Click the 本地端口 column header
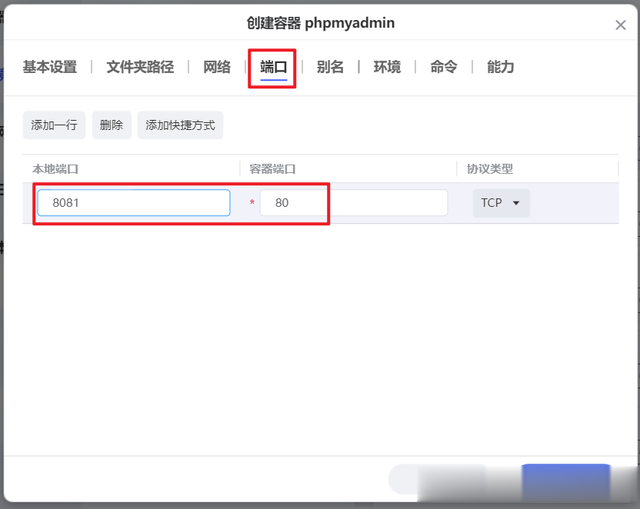Viewport: 640px width, 509px height. [56, 169]
